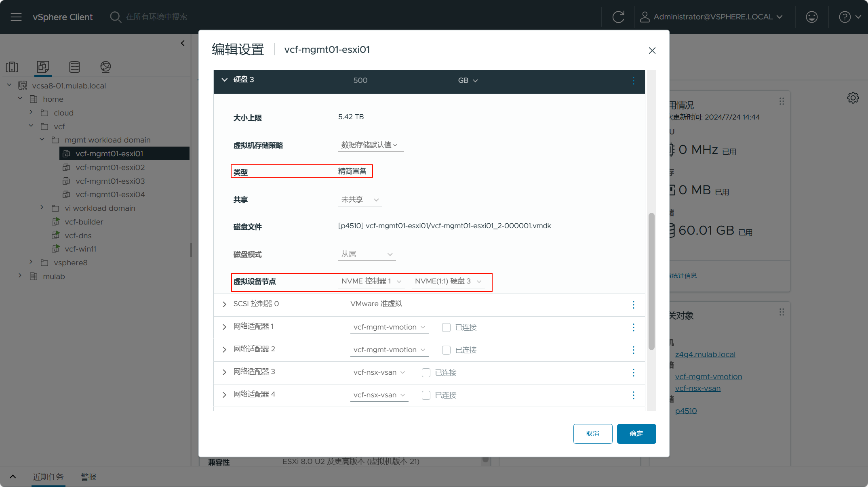
Task: Expand the cloud folder in tree
Action: coord(31,112)
